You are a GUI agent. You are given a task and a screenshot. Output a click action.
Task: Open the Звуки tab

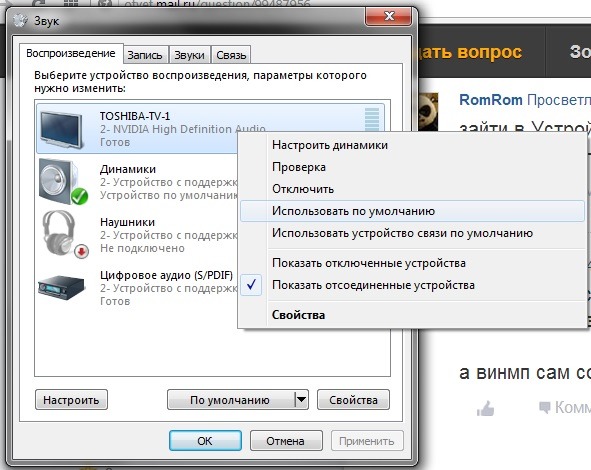point(189,55)
